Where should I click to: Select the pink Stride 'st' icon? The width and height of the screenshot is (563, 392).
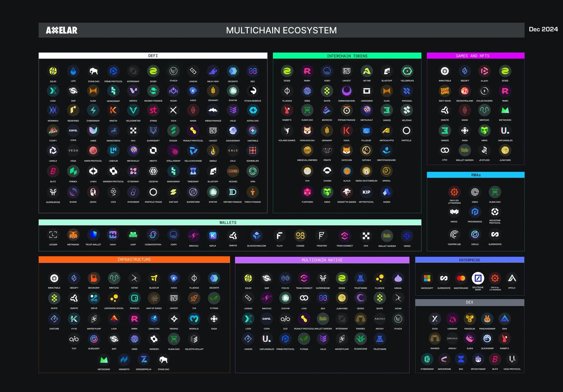tap(153, 111)
